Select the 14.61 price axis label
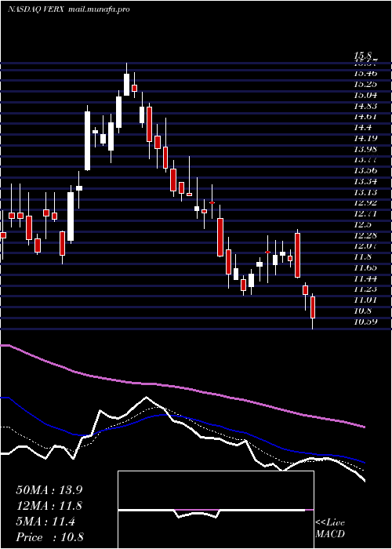Viewport: 392px width, 549px height. point(365,117)
